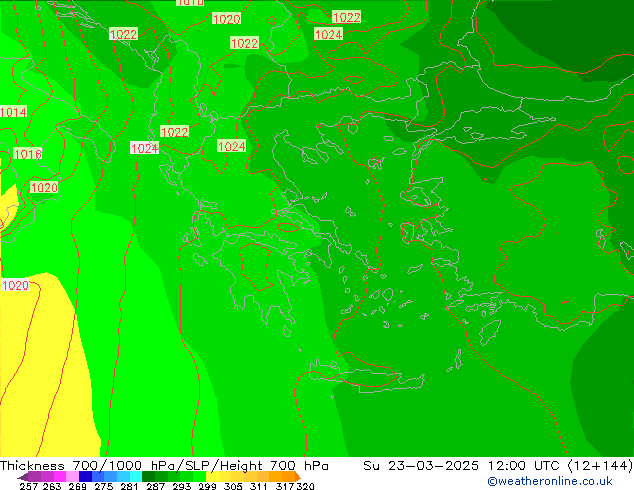Pick the bright yellow legend swatch above 299

pos(212,476)
